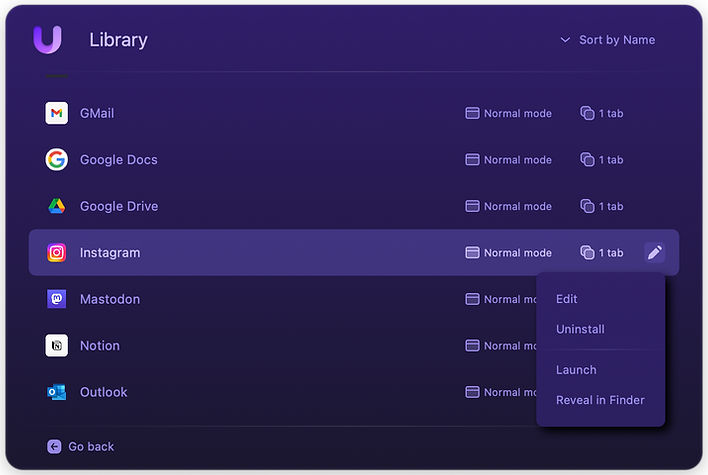
Task: Click Normal mode label in GMail row
Action: tap(518, 113)
